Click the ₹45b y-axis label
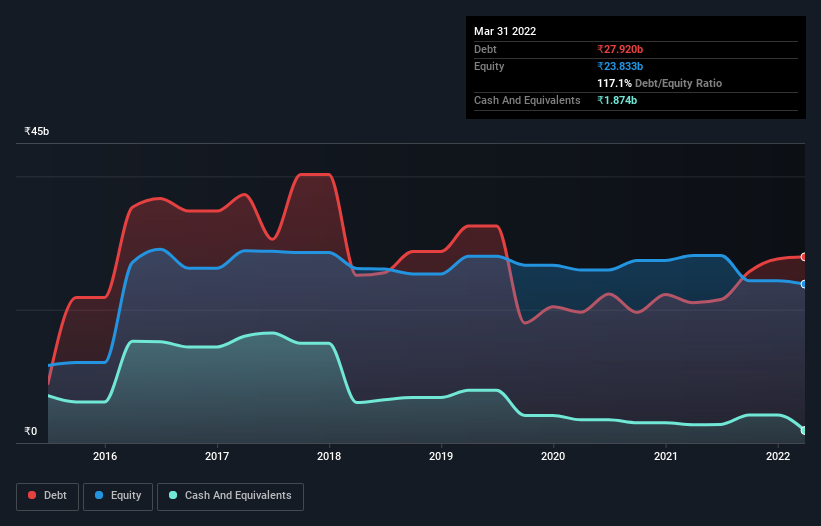Viewport: 821px width, 526px height. click(x=37, y=131)
